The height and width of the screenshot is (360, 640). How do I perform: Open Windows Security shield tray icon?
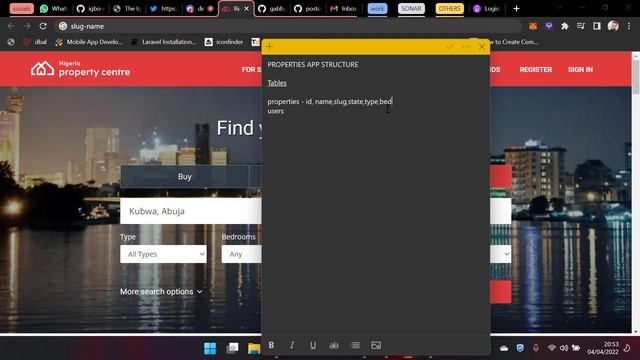(x=520, y=348)
